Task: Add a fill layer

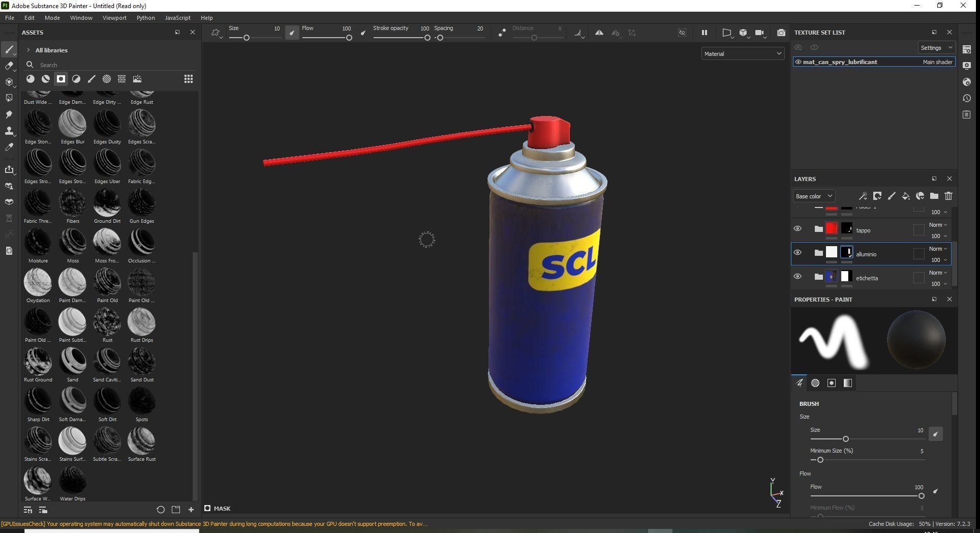Action: pyautogui.click(x=906, y=196)
